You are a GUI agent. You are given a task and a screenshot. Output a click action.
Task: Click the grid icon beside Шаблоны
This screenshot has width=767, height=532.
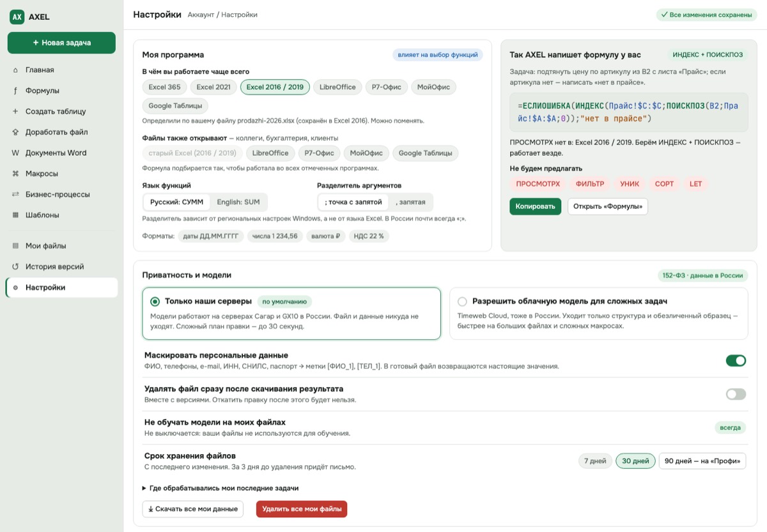15,215
